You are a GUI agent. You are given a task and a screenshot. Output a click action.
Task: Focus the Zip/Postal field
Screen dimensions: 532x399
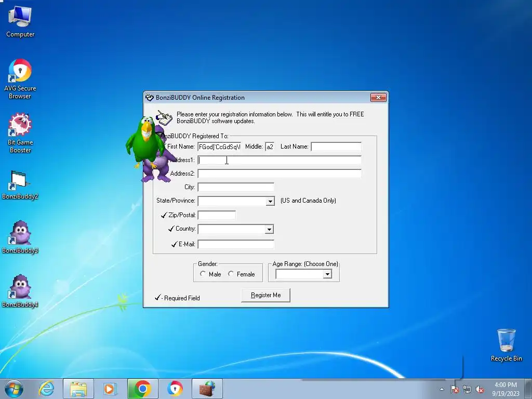coord(217,215)
